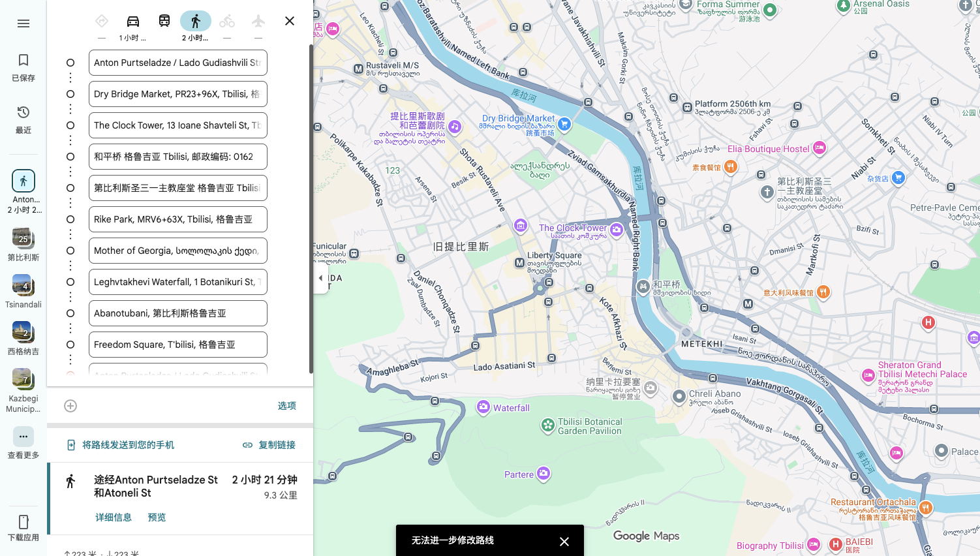Image resolution: width=980 pixels, height=556 pixels.
Task: Edit the Rike Park stop field
Action: pos(178,219)
